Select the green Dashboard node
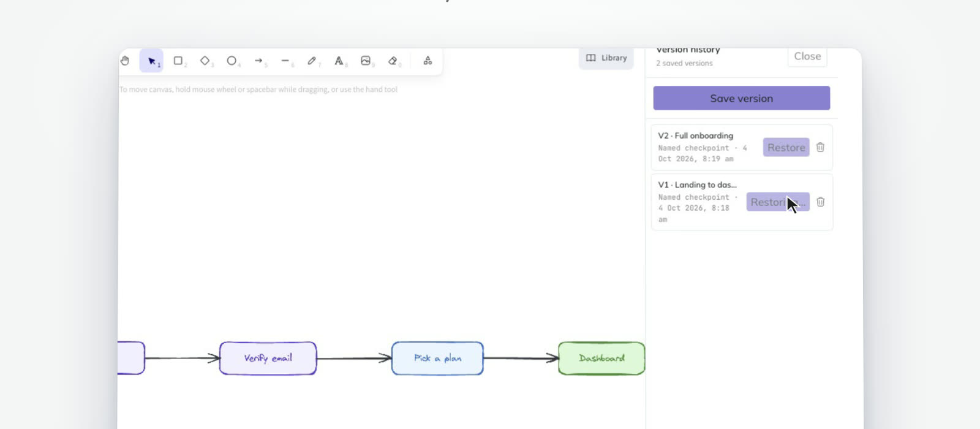This screenshot has height=429, width=980. coord(601,358)
